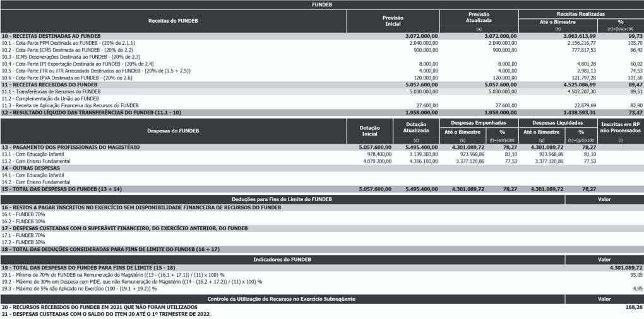Click the 'Despesas Liquidadas' header
Image resolution: width=644 pixels, height=319 pixels.
(558, 123)
